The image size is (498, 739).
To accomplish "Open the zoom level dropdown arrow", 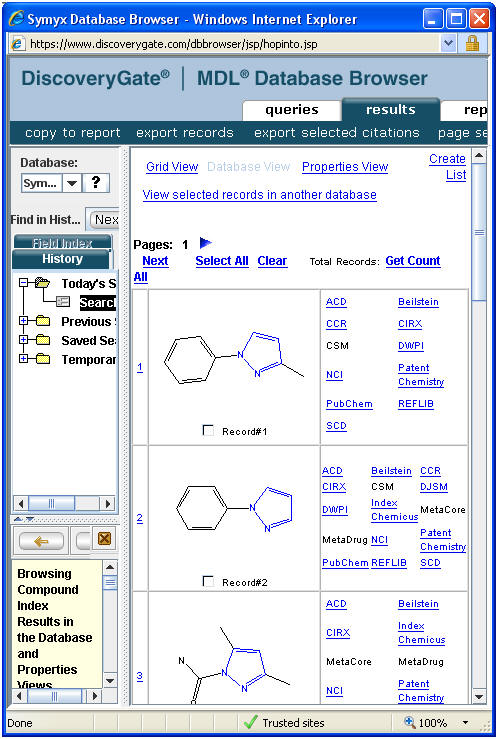I will (x=466, y=723).
